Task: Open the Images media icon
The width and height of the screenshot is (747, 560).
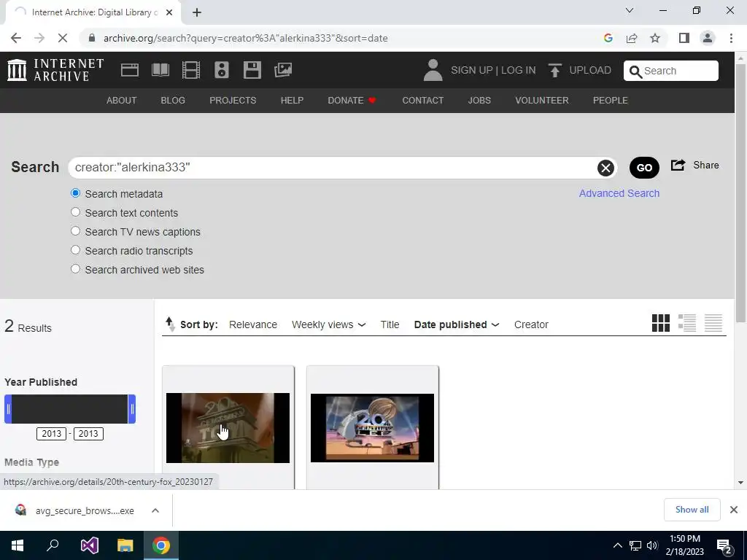Action: pos(283,70)
